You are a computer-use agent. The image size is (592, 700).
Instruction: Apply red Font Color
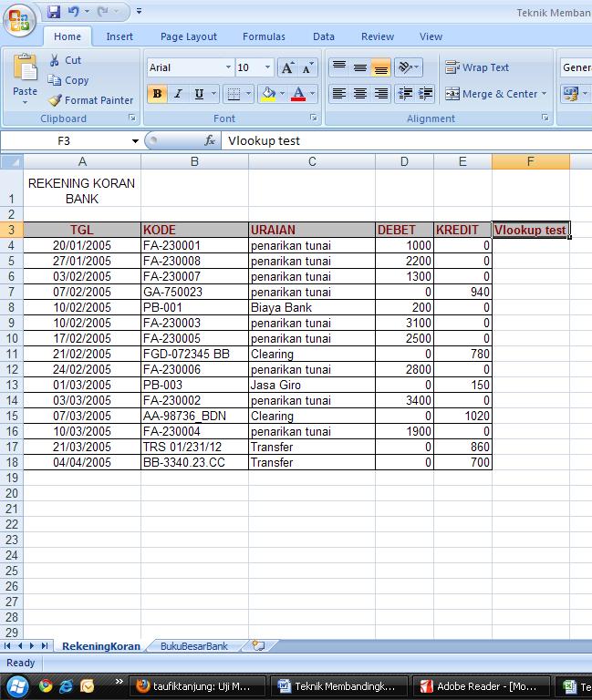click(x=298, y=94)
